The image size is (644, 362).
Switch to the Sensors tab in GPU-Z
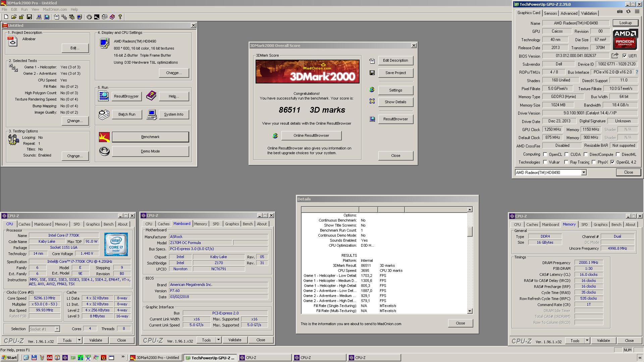click(550, 13)
